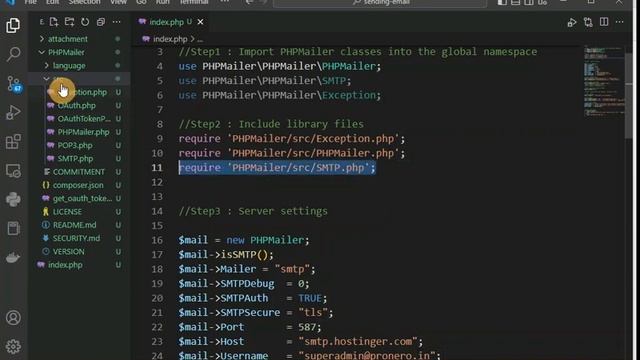
Task: Open the Go menu
Action: coord(141,2)
